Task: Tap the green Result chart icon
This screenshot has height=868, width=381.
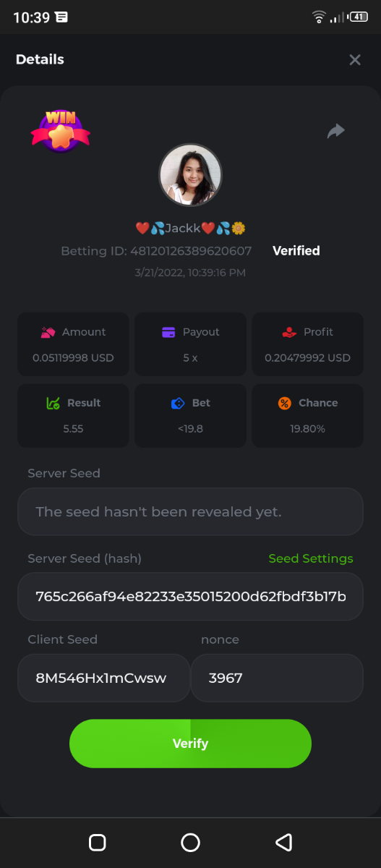Action: click(x=53, y=403)
